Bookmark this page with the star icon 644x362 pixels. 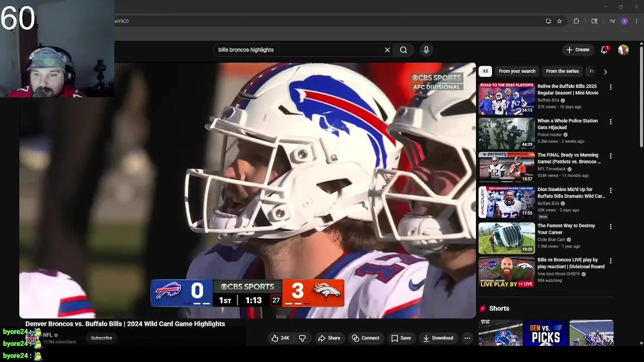click(559, 21)
